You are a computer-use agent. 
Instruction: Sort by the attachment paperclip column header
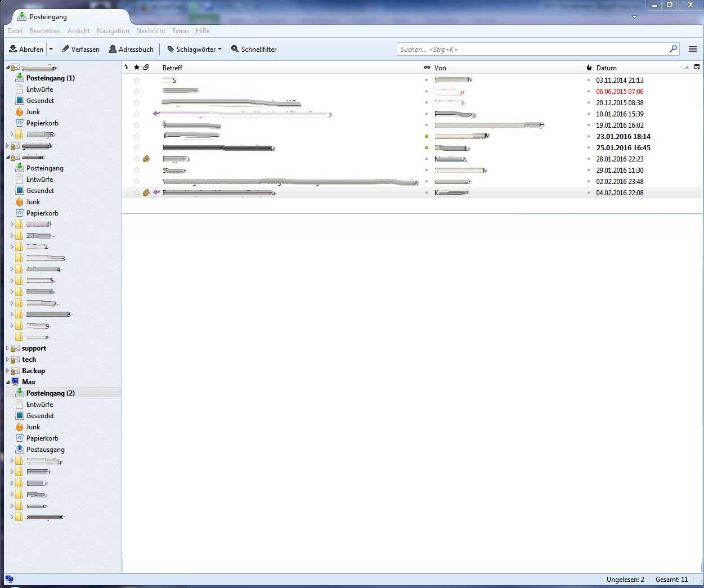(146, 68)
